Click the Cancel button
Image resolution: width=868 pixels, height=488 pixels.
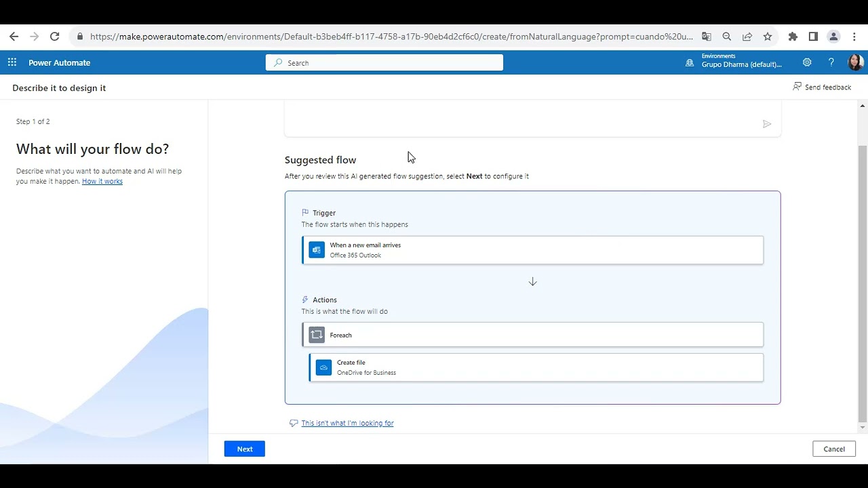(834, 449)
